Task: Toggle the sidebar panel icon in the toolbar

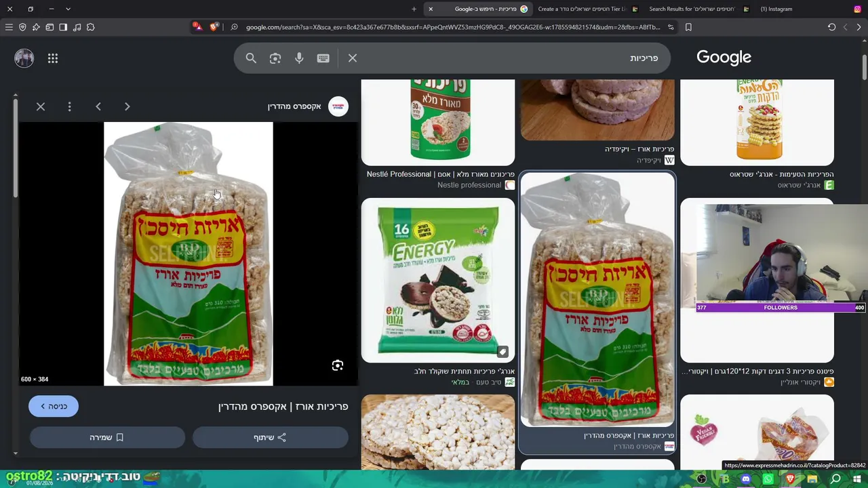Action: click(63, 27)
